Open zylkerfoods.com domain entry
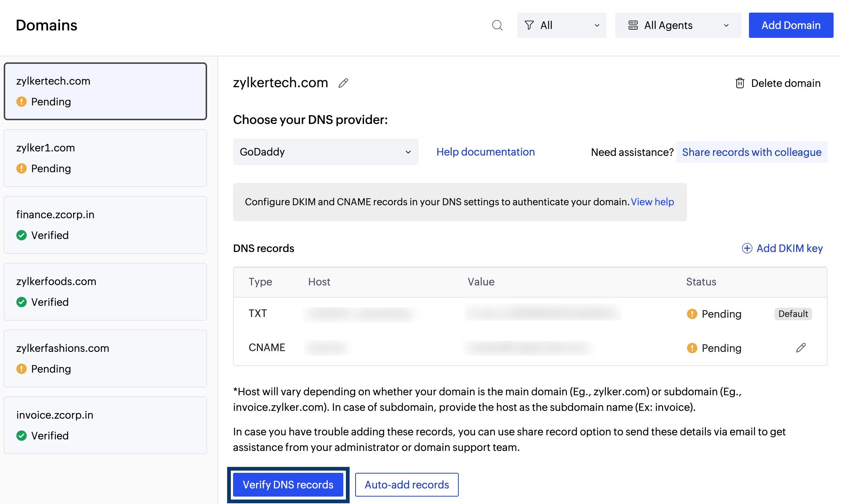The width and height of the screenshot is (841, 504). coord(105,292)
